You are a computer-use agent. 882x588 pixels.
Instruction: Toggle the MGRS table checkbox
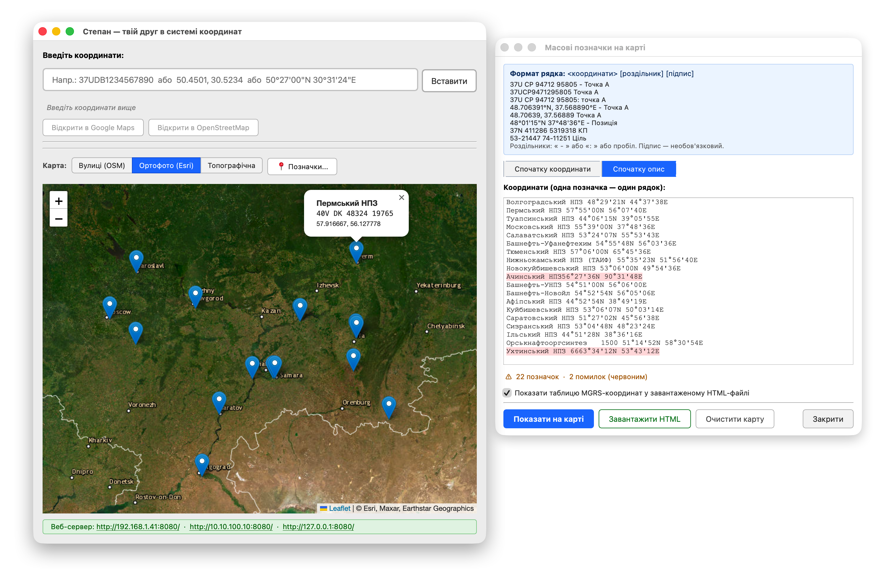(x=507, y=393)
